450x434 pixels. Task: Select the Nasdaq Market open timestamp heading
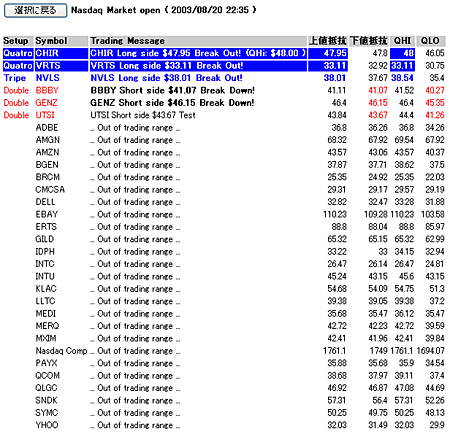point(164,10)
